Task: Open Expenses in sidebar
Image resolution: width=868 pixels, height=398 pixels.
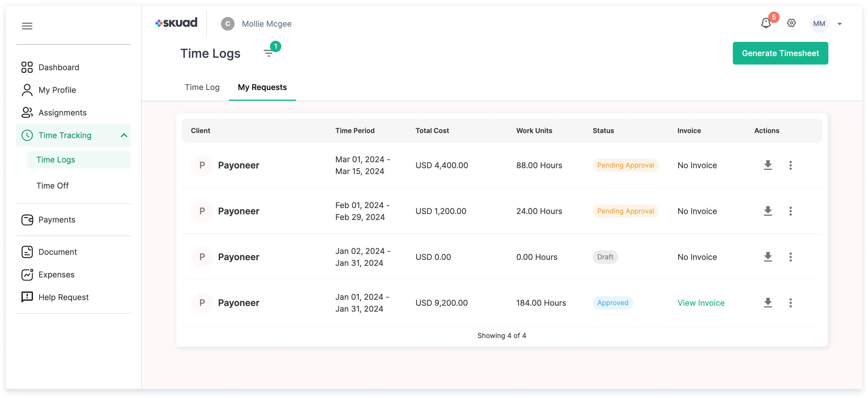Action: click(x=56, y=274)
